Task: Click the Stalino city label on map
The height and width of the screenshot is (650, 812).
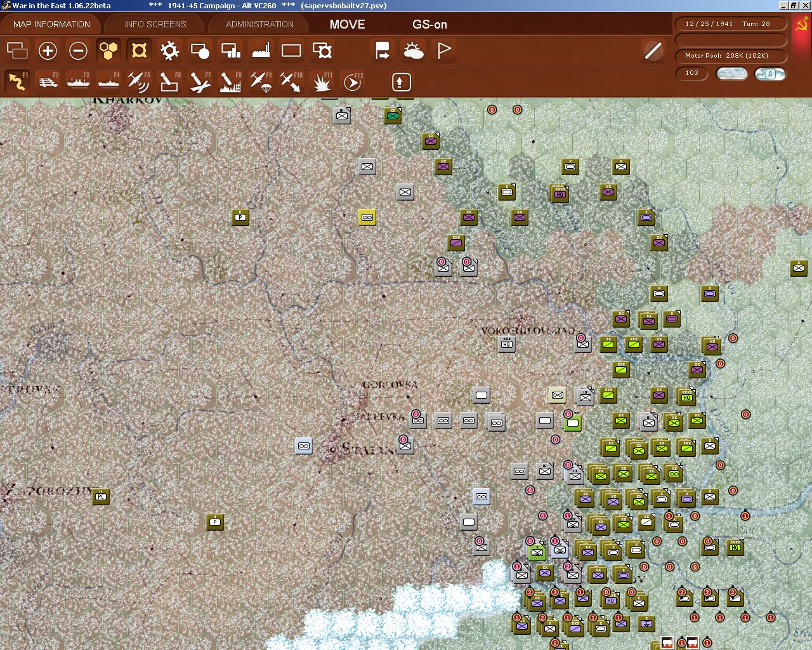Action: (368, 449)
